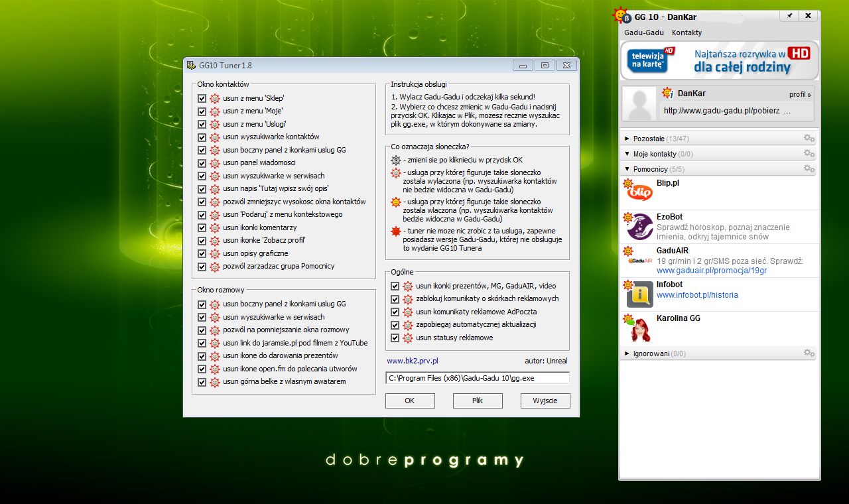
Task: Open the 'profil »' link
Action: pyautogui.click(x=800, y=94)
